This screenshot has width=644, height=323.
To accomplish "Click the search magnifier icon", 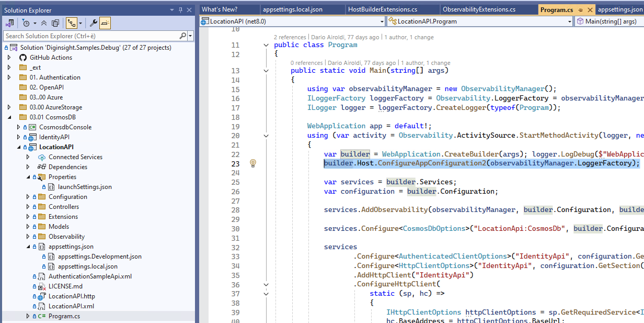I will (182, 36).
